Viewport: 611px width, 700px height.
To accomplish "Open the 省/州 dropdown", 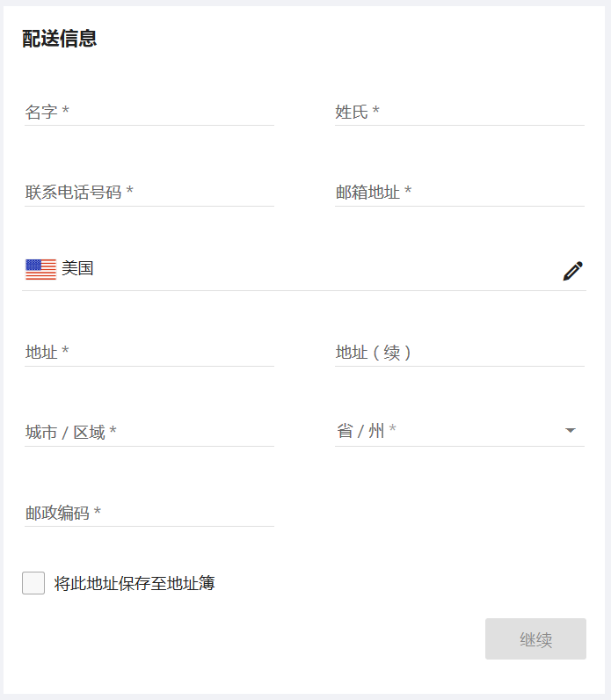I will (448, 431).
